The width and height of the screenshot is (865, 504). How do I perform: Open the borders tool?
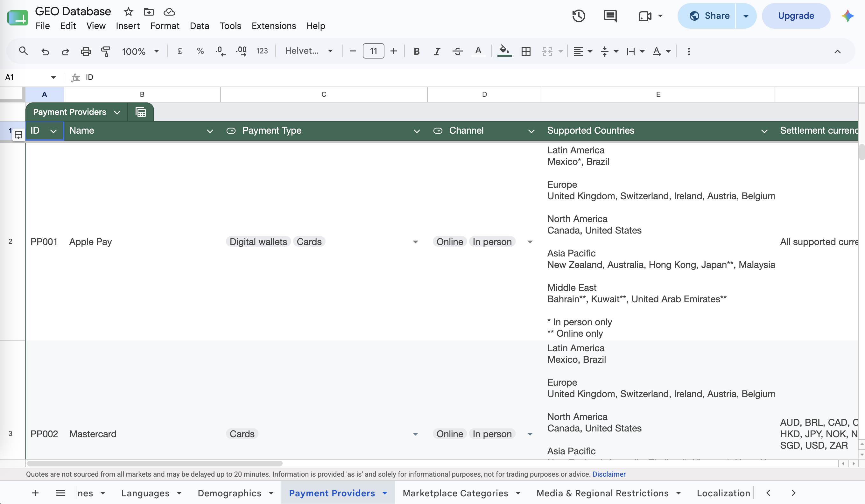click(526, 52)
